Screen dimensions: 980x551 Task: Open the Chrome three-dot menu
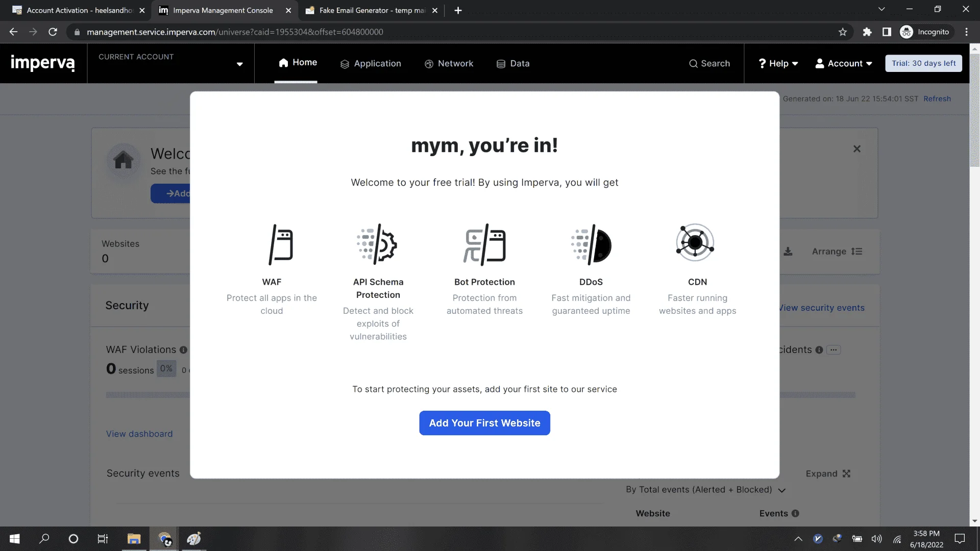click(x=967, y=32)
